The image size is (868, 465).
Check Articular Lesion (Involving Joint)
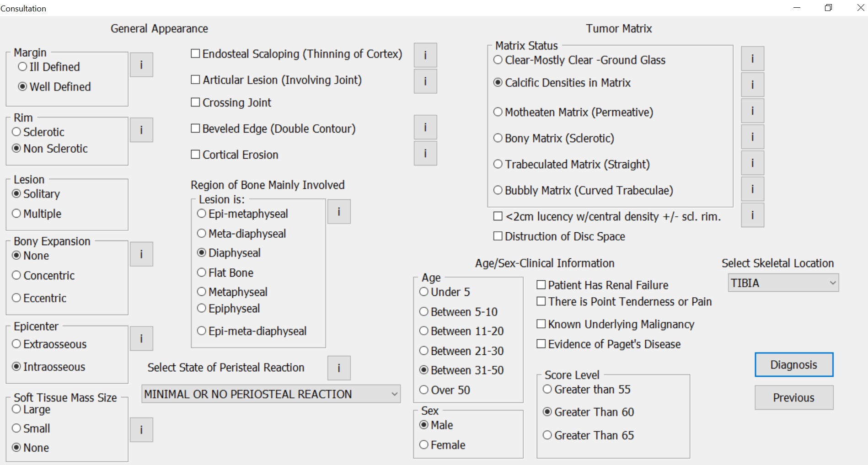(x=276, y=80)
